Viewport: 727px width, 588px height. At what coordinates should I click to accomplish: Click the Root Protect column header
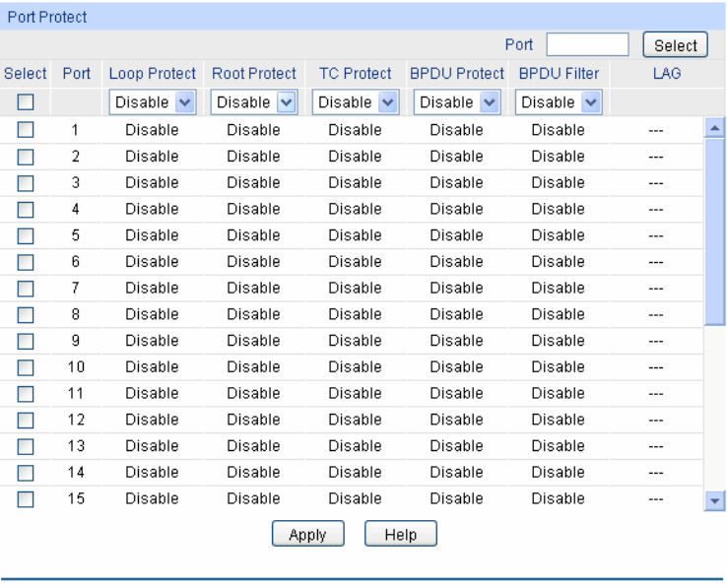pyautogui.click(x=254, y=73)
